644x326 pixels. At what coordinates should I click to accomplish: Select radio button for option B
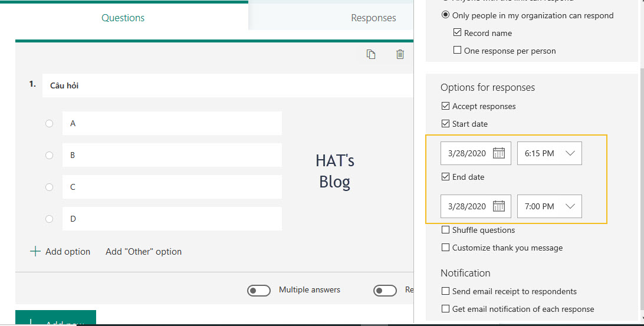click(50, 155)
